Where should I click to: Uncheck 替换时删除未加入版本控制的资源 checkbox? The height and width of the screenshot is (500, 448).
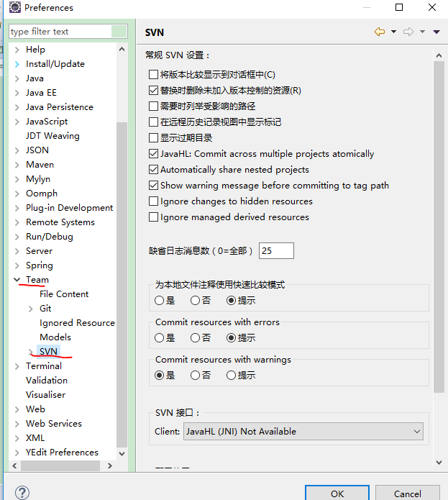[x=153, y=90]
